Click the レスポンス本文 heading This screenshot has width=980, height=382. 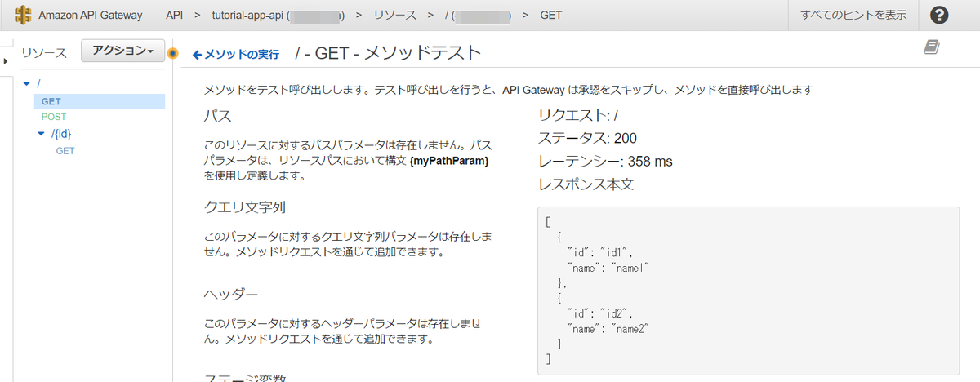(x=586, y=184)
